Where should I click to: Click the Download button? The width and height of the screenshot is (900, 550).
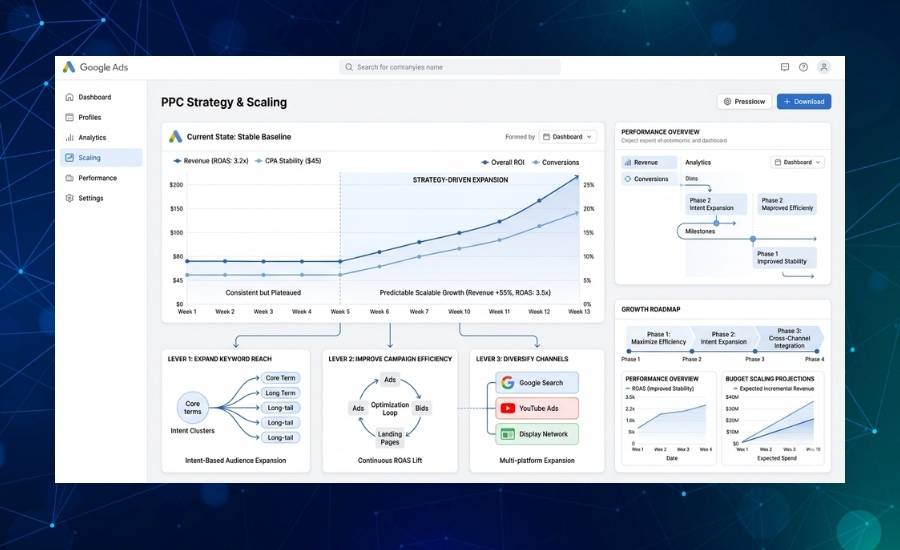(x=804, y=102)
